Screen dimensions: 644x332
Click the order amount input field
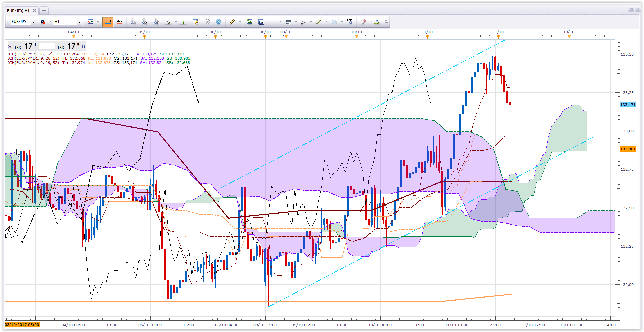46,46
